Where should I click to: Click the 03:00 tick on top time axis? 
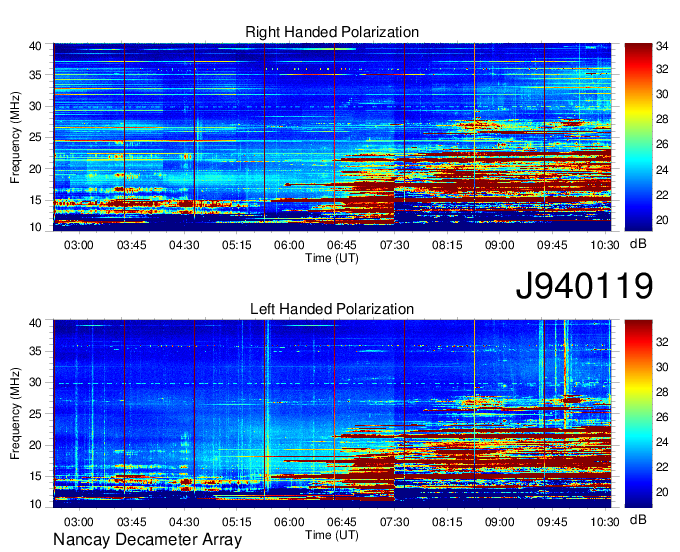pyautogui.click(x=78, y=245)
